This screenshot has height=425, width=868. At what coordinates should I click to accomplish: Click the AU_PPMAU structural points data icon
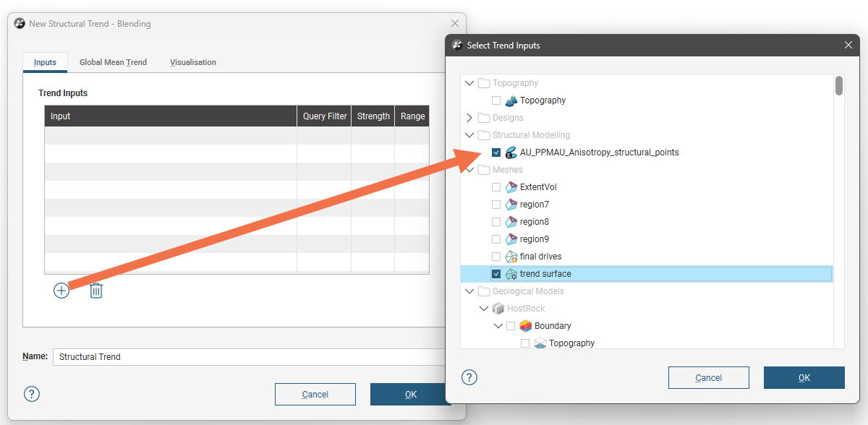[511, 153]
